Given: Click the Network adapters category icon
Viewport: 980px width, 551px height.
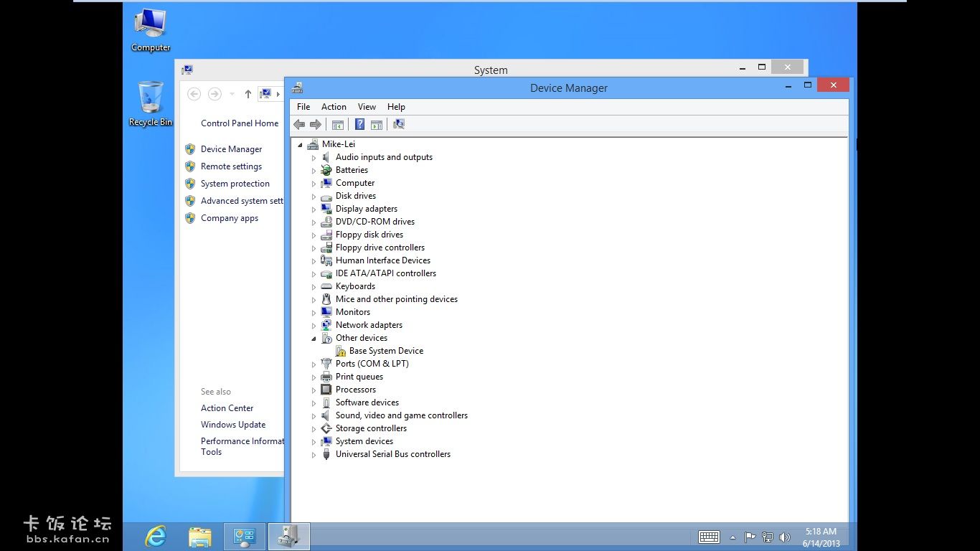Looking at the screenshot, I should click(x=326, y=325).
